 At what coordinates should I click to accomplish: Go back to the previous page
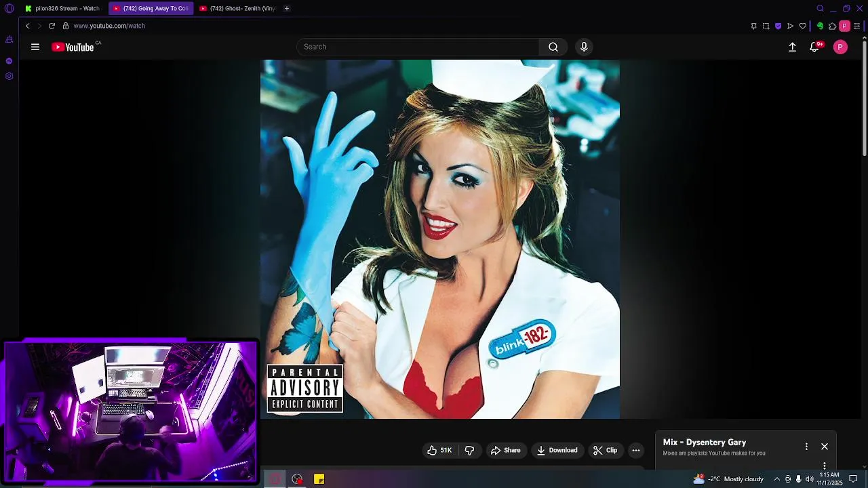coord(27,26)
